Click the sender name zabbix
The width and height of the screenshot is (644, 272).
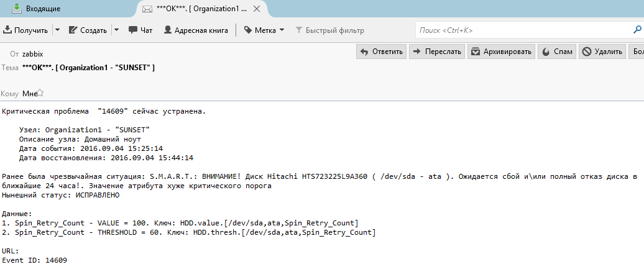click(x=32, y=54)
